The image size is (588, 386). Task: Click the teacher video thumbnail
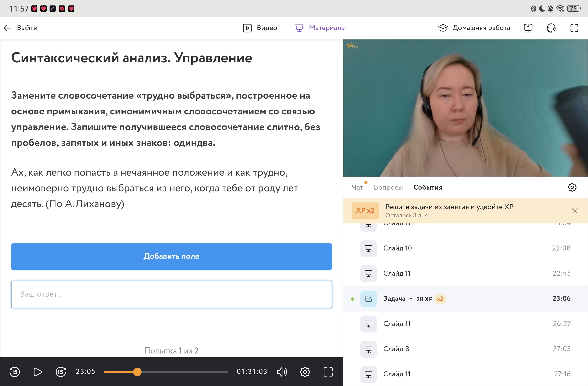(x=465, y=108)
